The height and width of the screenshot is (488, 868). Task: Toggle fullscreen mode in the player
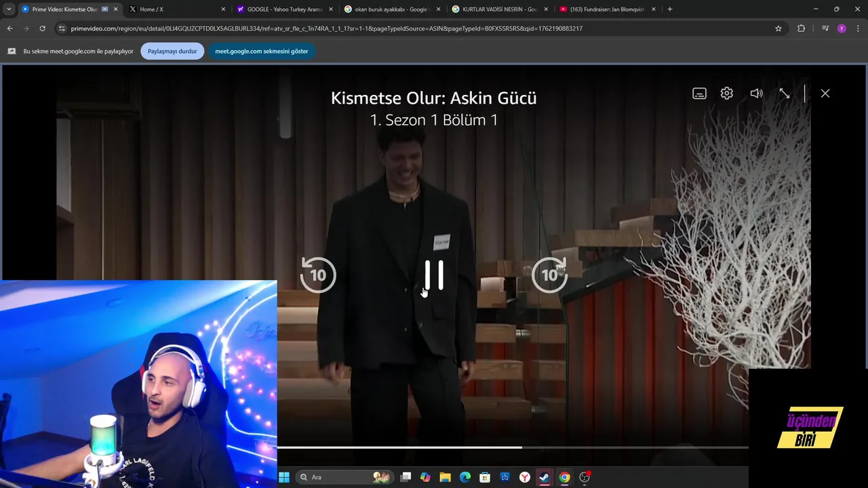pyautogui.click(x=785, y=94)
